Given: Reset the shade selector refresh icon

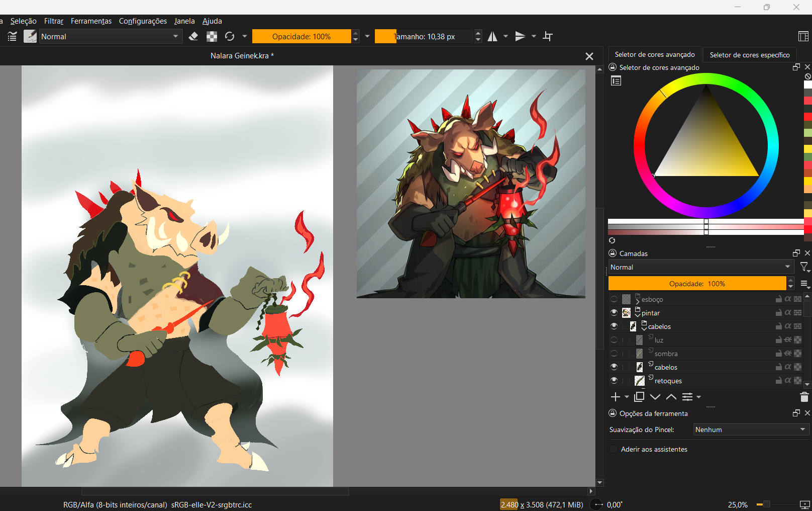Looking at the screenshot, I should pyautogui.click(x=612, y=240).
